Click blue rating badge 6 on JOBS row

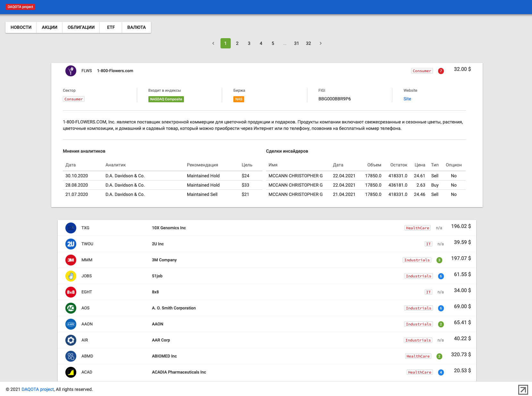click(x=441, y=276)
